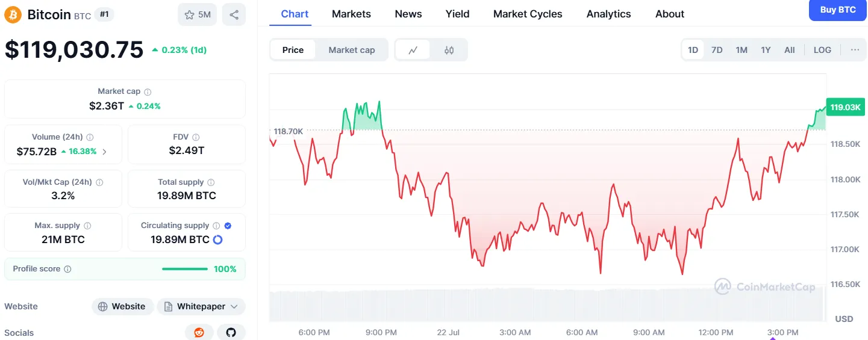Open the GitHub social icon
The image size is (868, 340).
click(x=231, y=332)
